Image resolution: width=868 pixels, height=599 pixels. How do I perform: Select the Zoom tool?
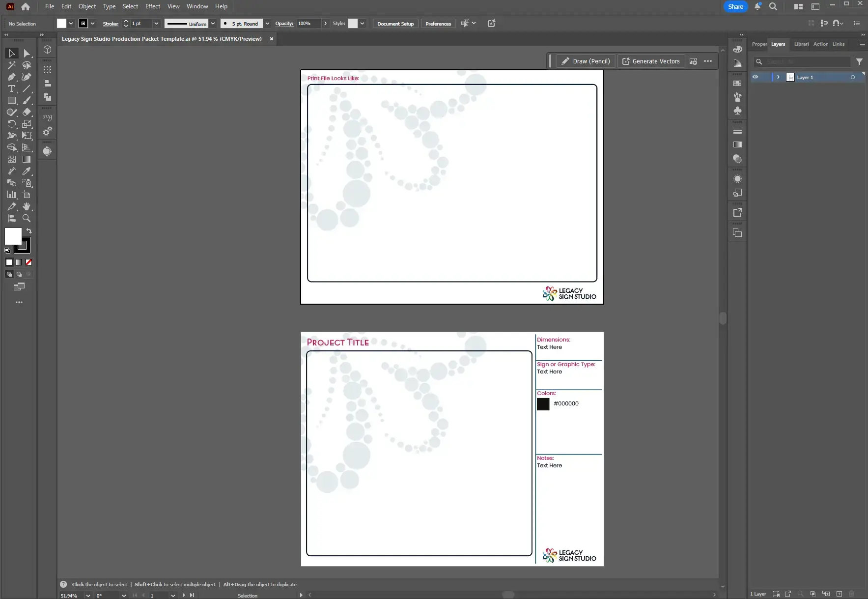[27, 219]
